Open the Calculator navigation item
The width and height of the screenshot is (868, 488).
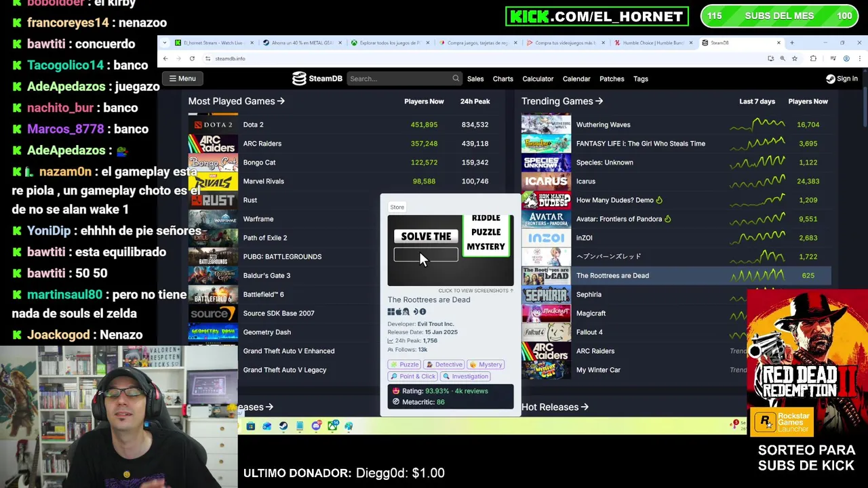(538, 79)
